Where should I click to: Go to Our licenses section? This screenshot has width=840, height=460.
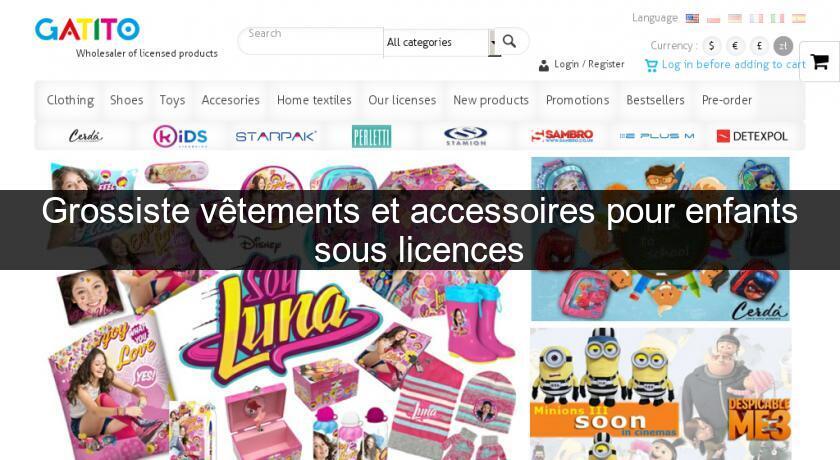point(402,100)
